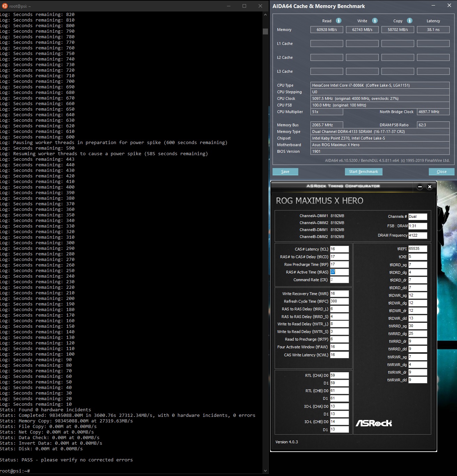This screenshot has width=457, height=476.
Task: Close the ASRock Timing Configurator window
Action: [x=430, y=187]
